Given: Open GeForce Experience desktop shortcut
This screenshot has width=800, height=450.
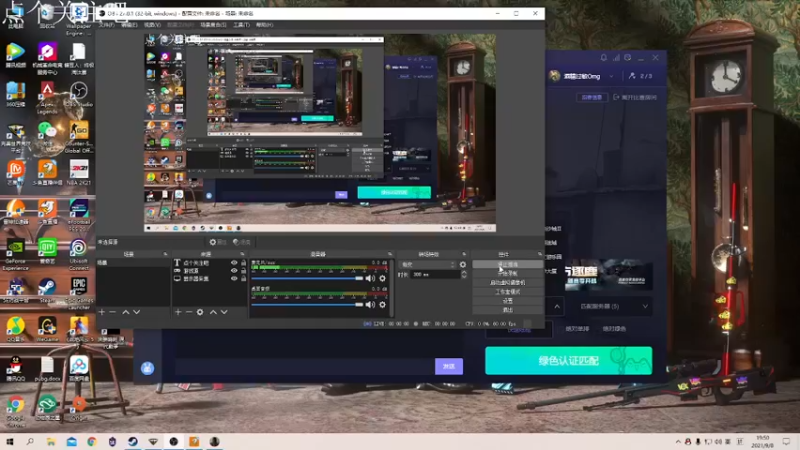Looking at the screenshot, I should point(15,254).
